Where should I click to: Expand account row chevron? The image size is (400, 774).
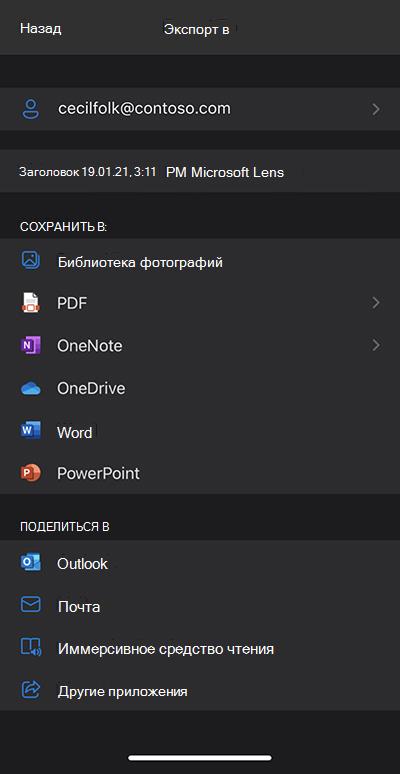coord(376,109)
